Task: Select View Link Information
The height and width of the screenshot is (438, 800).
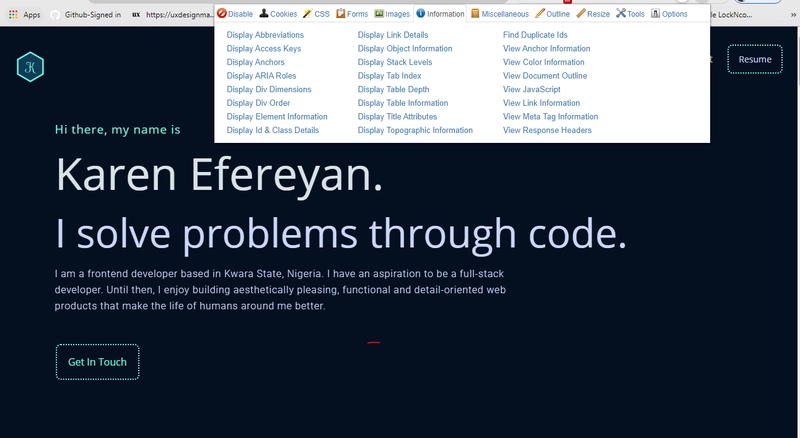Action: 541,103
